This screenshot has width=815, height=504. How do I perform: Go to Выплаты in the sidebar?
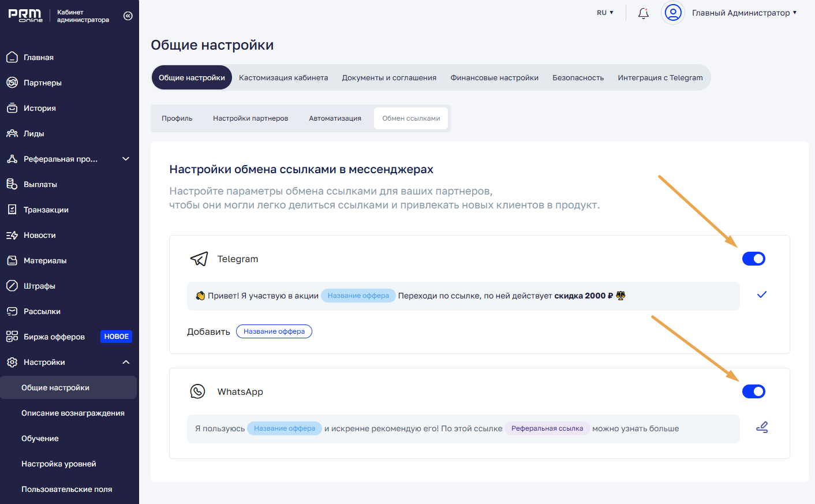tap(40, 184)
